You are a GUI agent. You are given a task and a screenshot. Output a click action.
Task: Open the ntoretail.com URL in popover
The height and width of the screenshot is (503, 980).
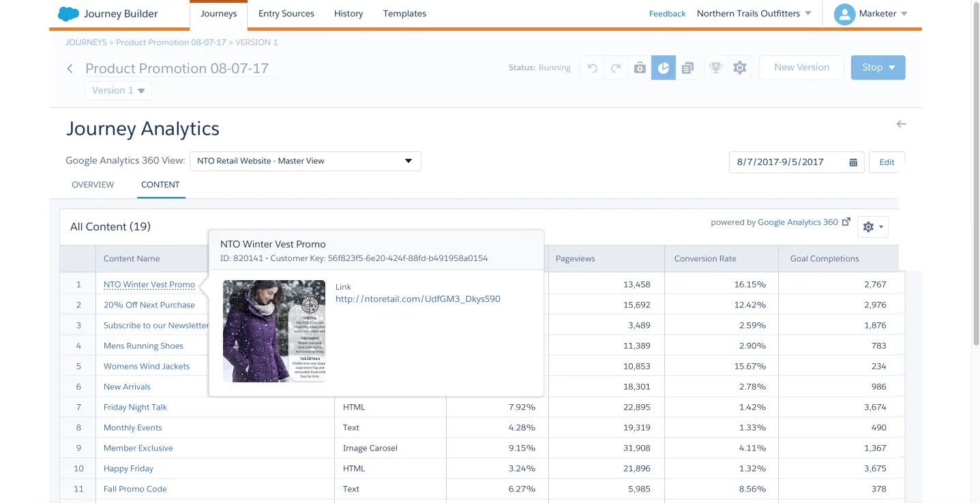pos(418,299)
